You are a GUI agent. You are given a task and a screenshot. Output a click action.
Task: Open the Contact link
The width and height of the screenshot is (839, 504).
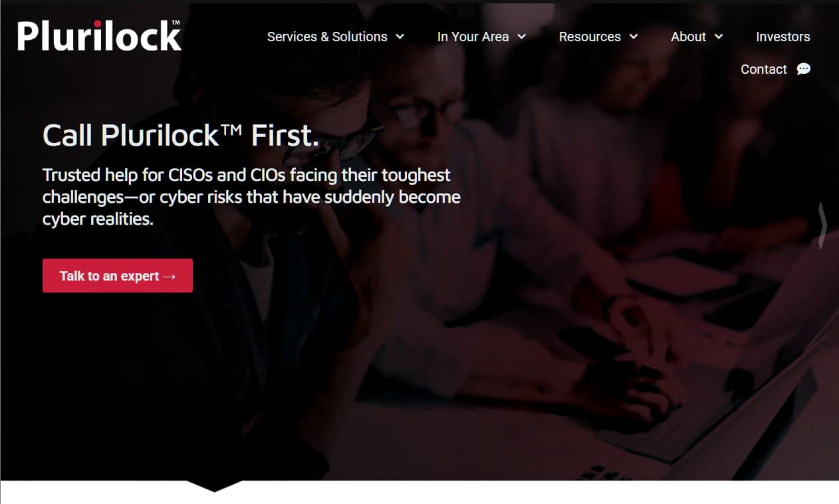[764, 69]
